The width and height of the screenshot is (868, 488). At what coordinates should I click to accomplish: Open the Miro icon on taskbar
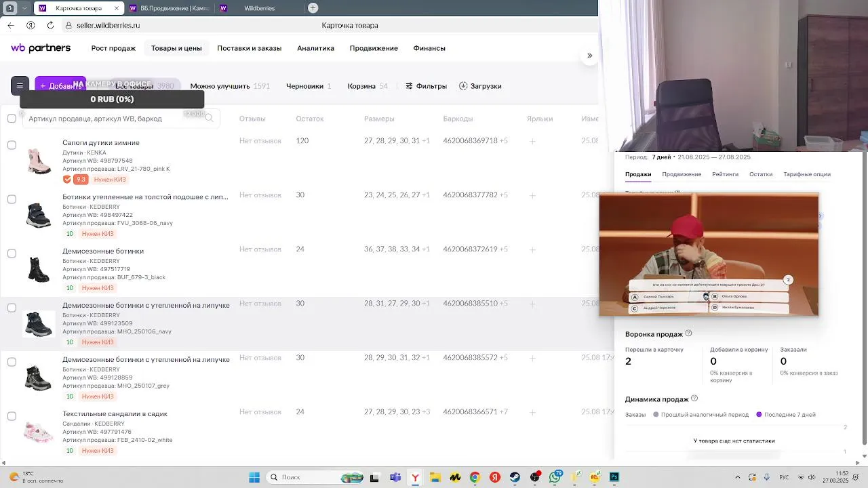click(455, 477)
